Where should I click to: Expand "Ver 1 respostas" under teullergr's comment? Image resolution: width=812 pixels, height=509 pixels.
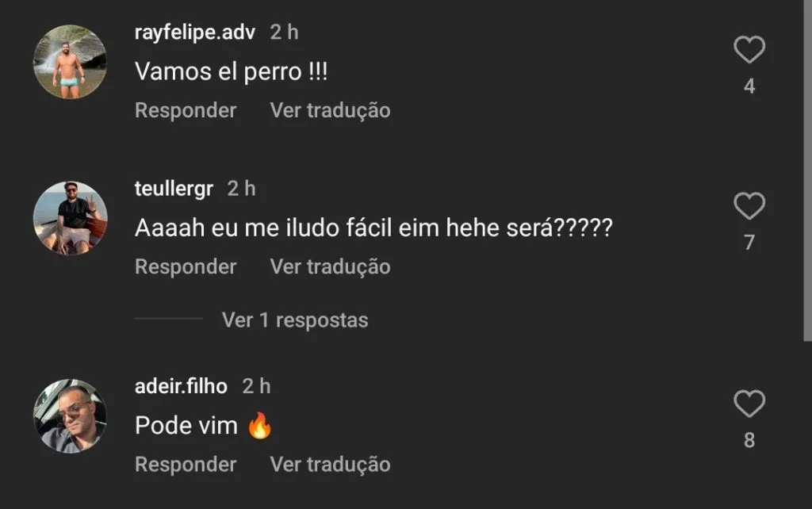tap(294, 320)
